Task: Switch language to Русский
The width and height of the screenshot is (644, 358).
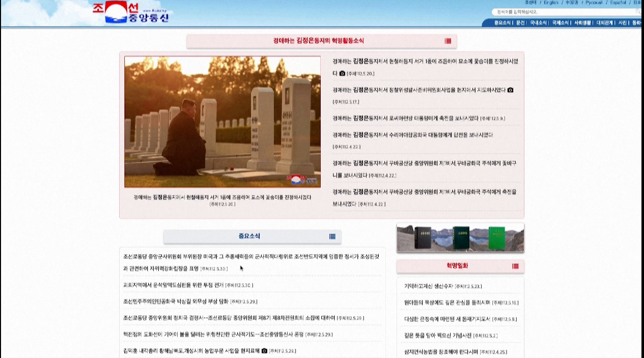Action: click(x=594, y=3)
